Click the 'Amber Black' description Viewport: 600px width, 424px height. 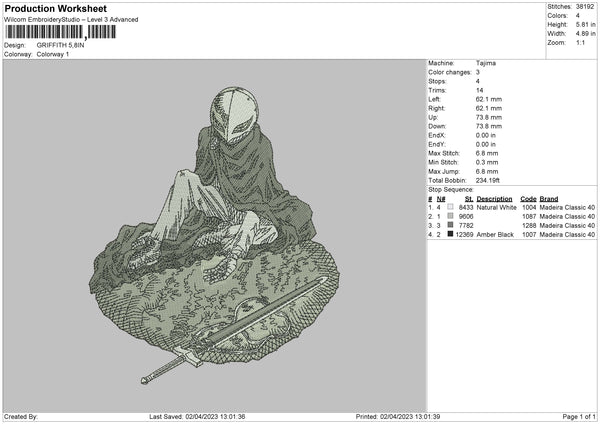[x=495, y=235]
